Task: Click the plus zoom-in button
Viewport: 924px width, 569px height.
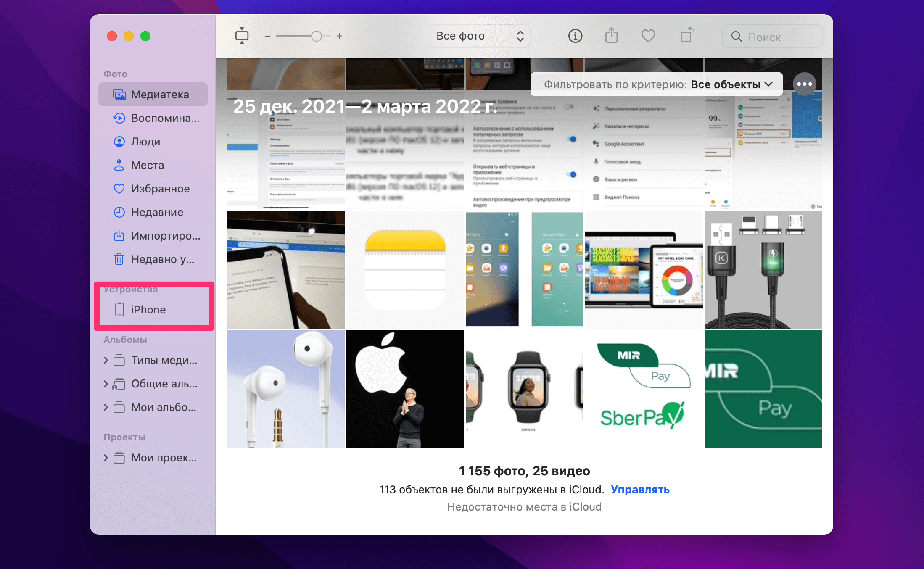Action: pyautogui.click(x=339, y=36)
